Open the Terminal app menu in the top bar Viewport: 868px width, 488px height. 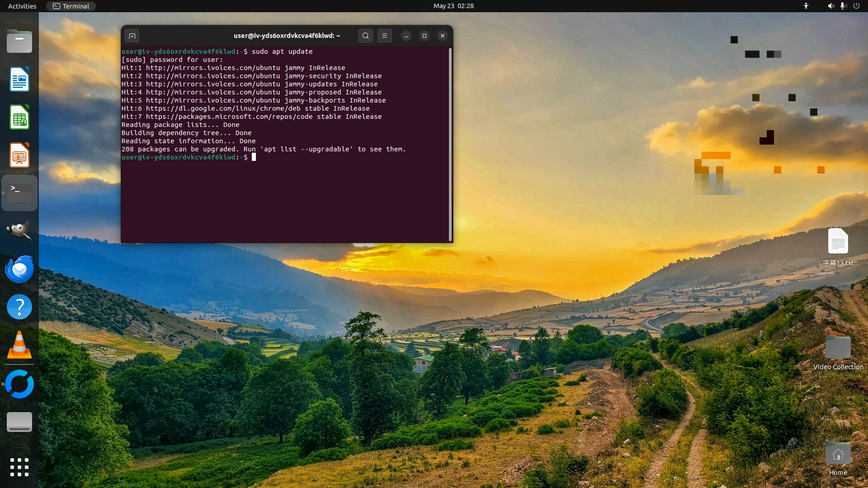(x=71, y=6)
